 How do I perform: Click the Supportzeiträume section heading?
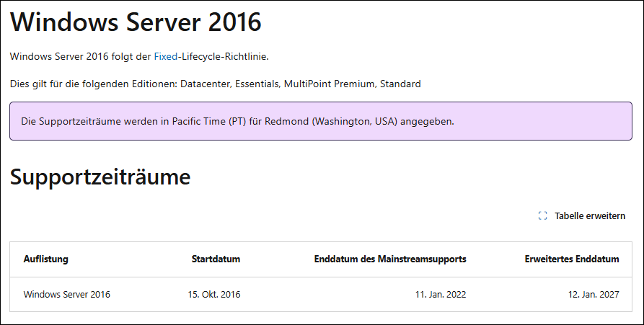tap(100, 177)
